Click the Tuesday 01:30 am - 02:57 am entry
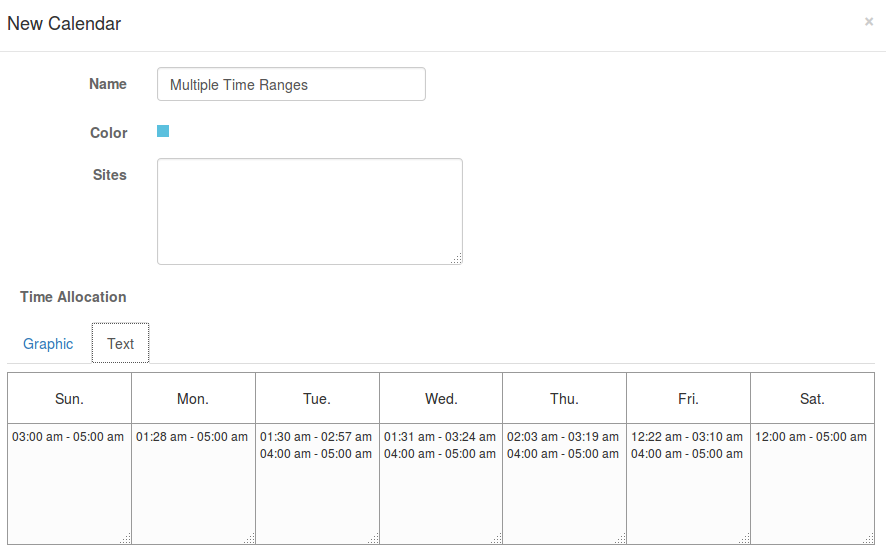The height and width of the screenshot is (555, 886). point(316,437)
